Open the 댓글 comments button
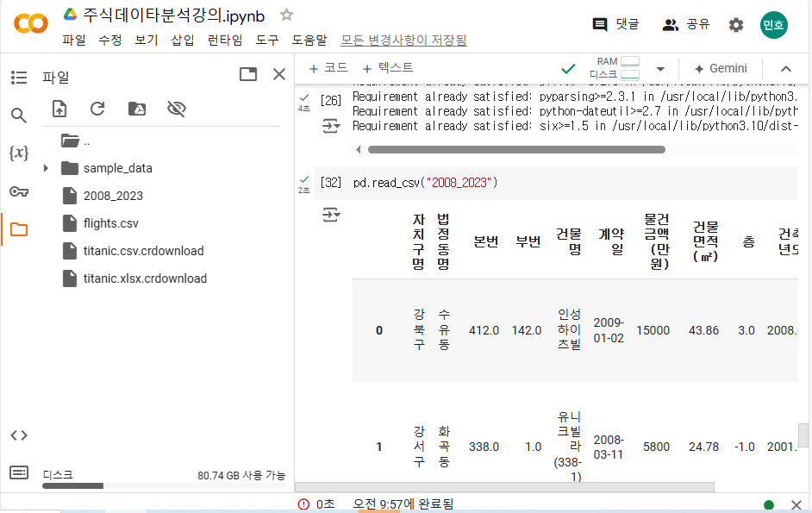This screenshot has height=513, width=812. pos(615,24)
